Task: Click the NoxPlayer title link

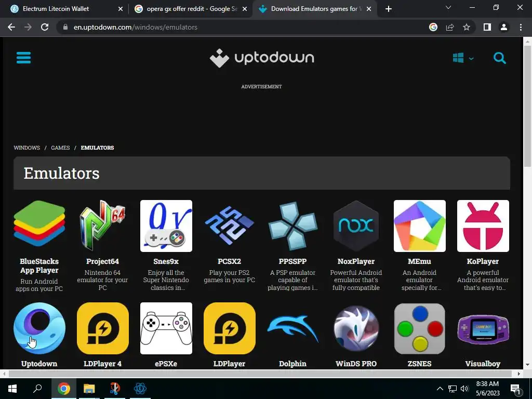Action: click(356, 261)
